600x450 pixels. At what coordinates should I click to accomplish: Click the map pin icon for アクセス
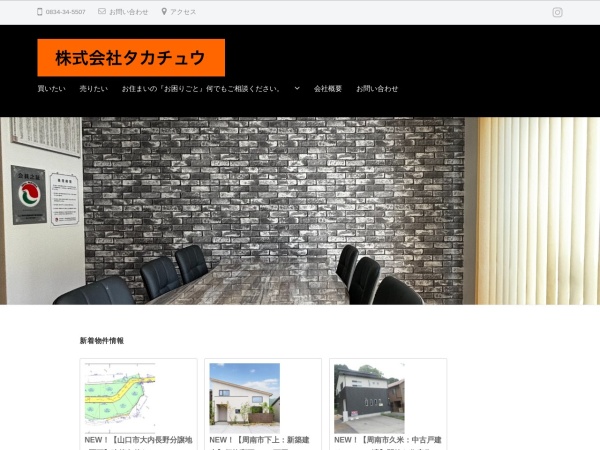[x=164, y=12]
